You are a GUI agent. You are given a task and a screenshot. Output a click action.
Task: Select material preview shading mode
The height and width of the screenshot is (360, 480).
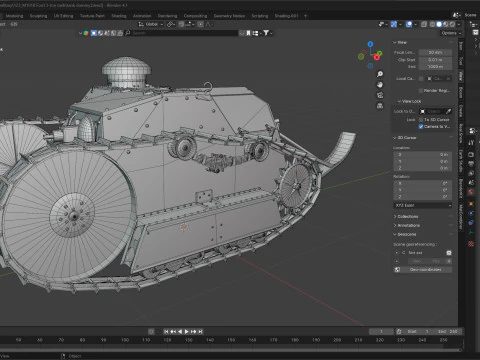point(446,24)
